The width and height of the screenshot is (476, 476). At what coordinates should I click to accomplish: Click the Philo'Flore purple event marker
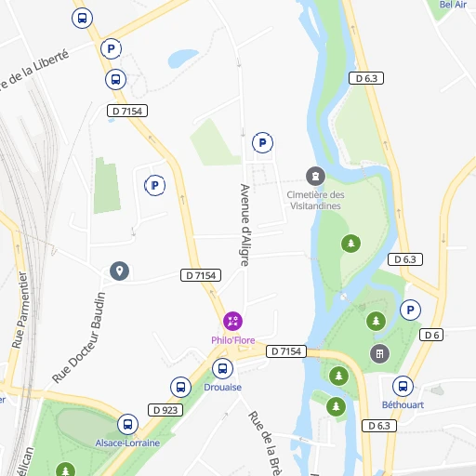point(232,321)
